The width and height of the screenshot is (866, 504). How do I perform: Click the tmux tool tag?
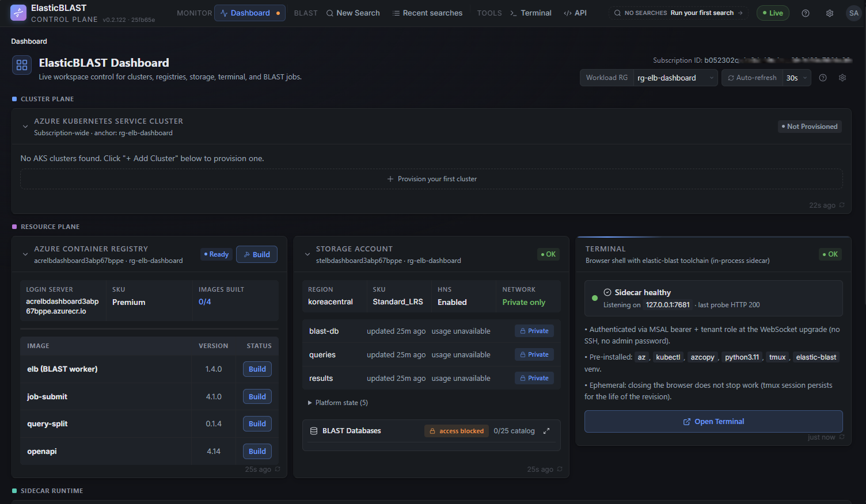(777, 357)
